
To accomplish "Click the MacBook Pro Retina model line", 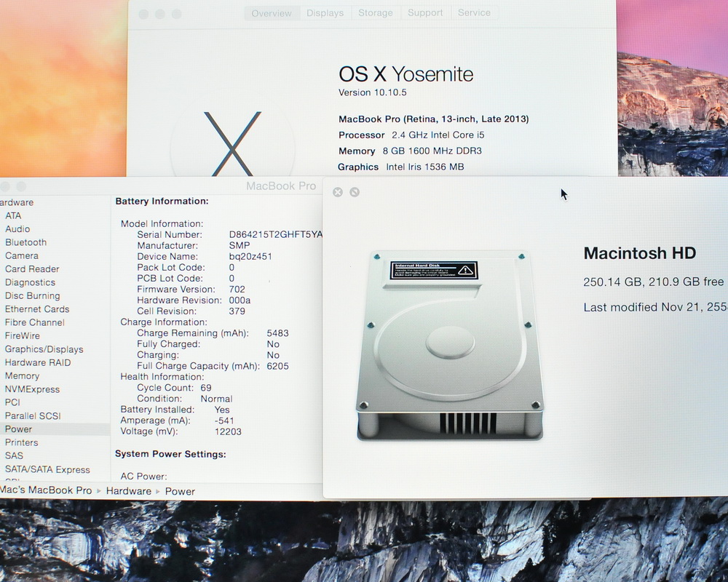I will click(434, 119).
